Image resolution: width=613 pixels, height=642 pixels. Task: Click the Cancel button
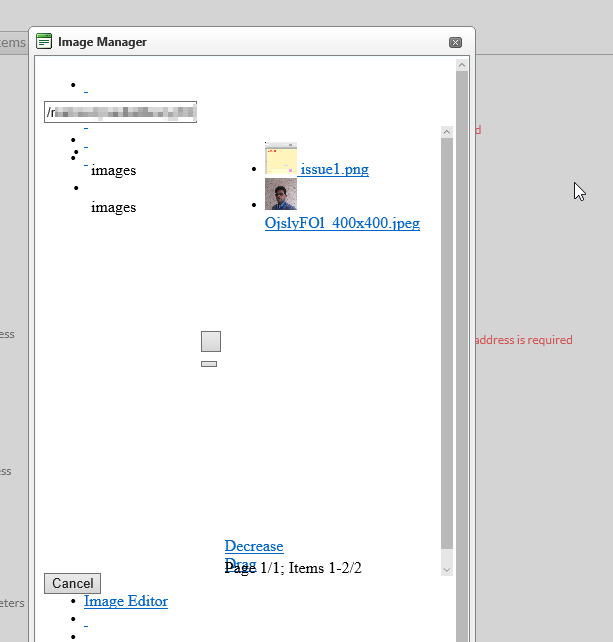[x=72, y=583]
